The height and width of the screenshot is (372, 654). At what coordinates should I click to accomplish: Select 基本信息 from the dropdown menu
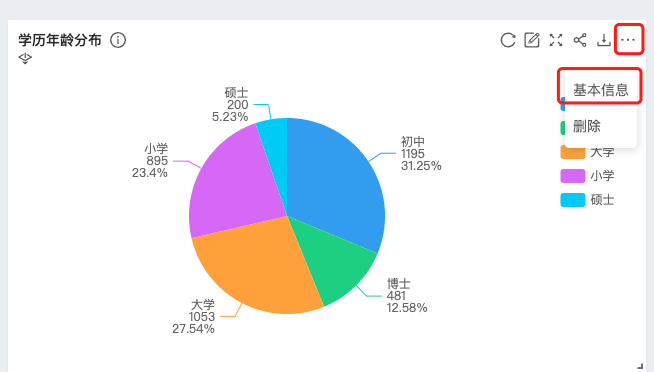pyautogui.click(x=601, y=90)
